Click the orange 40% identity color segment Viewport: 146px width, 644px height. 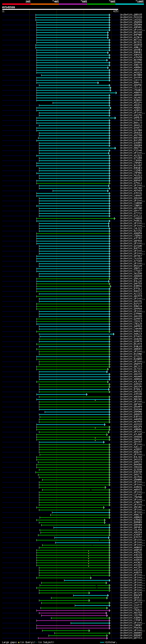(x=45, y=4)
